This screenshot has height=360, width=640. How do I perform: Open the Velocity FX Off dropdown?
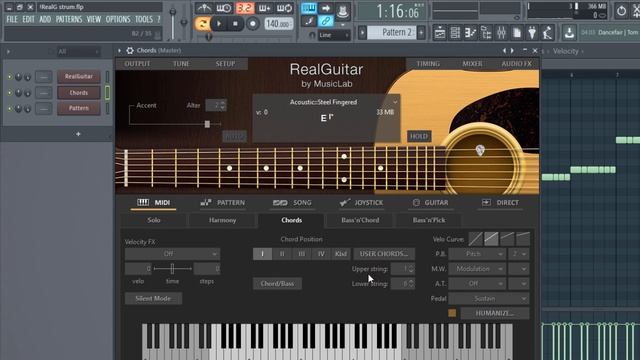(x=172, y=254)
